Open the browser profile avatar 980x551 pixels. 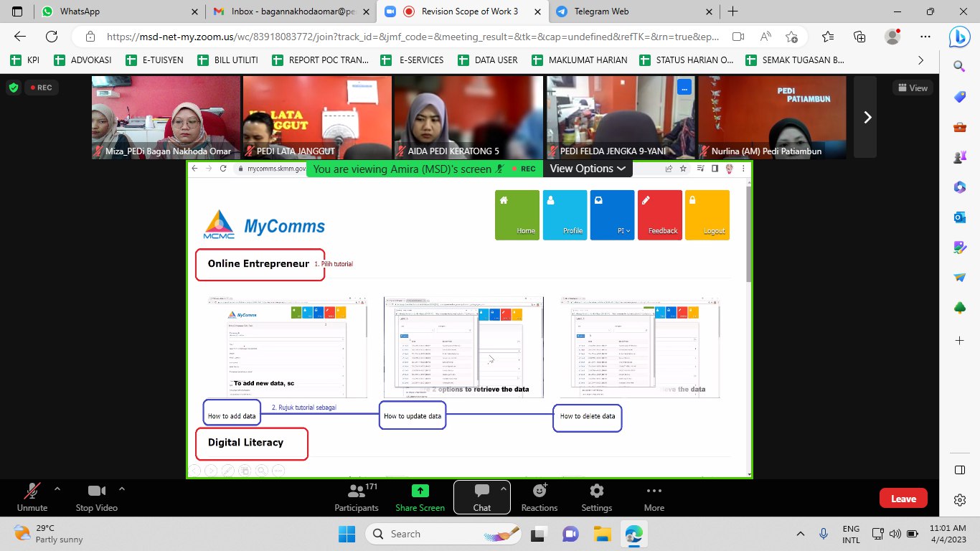[892, 37]
